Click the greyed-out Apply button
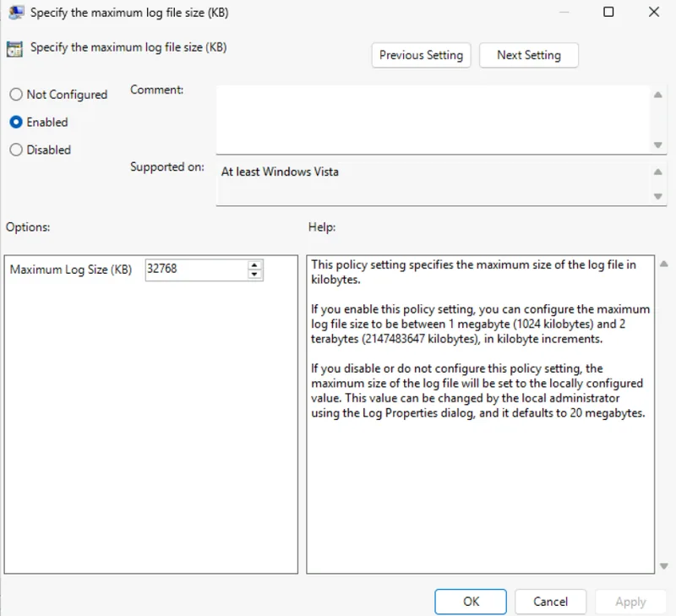676x616 pixels. [630, 602]
